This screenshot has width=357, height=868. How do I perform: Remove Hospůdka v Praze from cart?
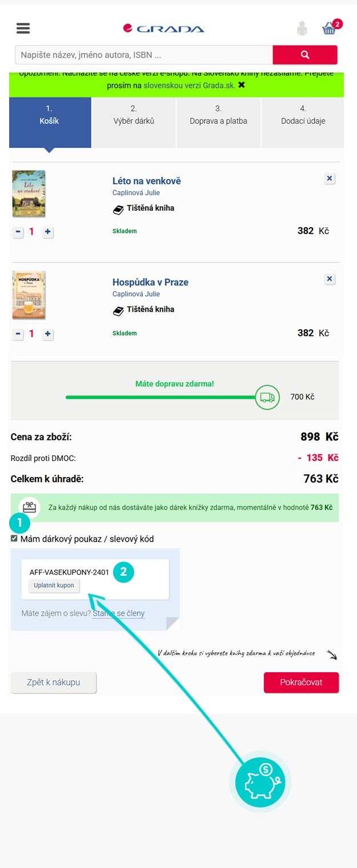coord(330,279)
